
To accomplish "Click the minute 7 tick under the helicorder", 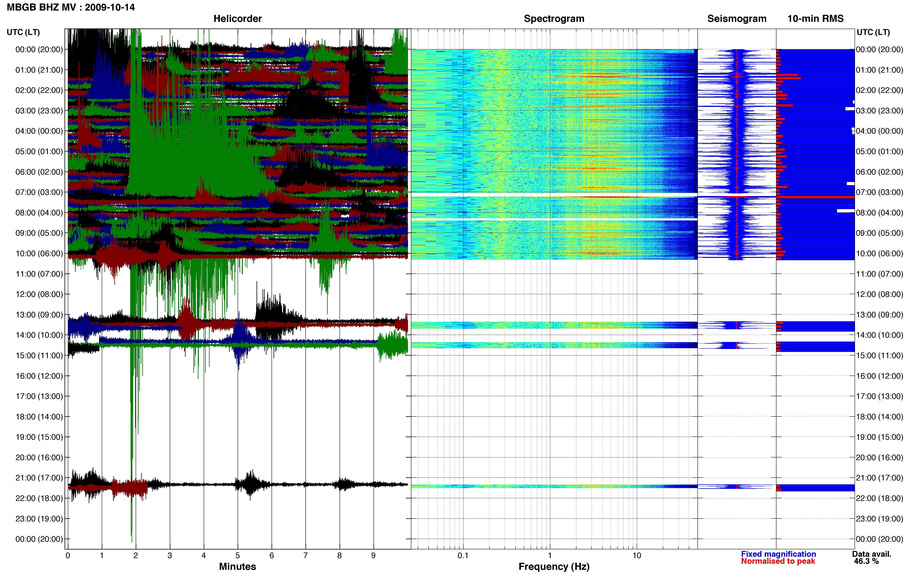I will coord(306,555).
